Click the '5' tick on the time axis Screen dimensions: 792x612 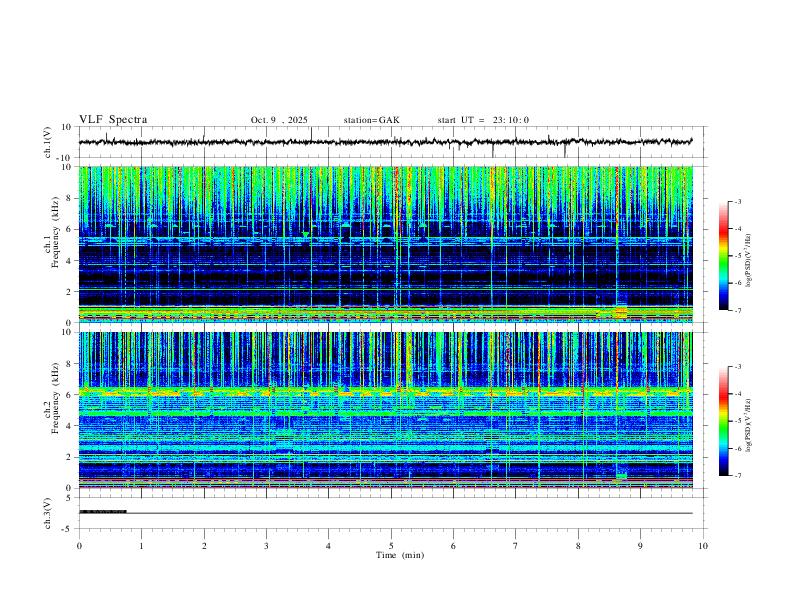pyautogui.click(x=391, y=546)
